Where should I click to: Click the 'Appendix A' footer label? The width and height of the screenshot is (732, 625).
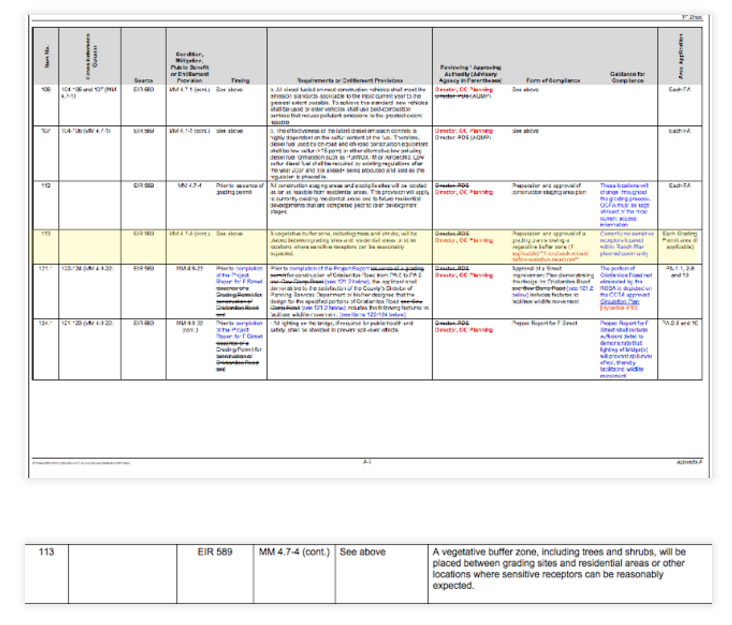(x=689, y=462)
